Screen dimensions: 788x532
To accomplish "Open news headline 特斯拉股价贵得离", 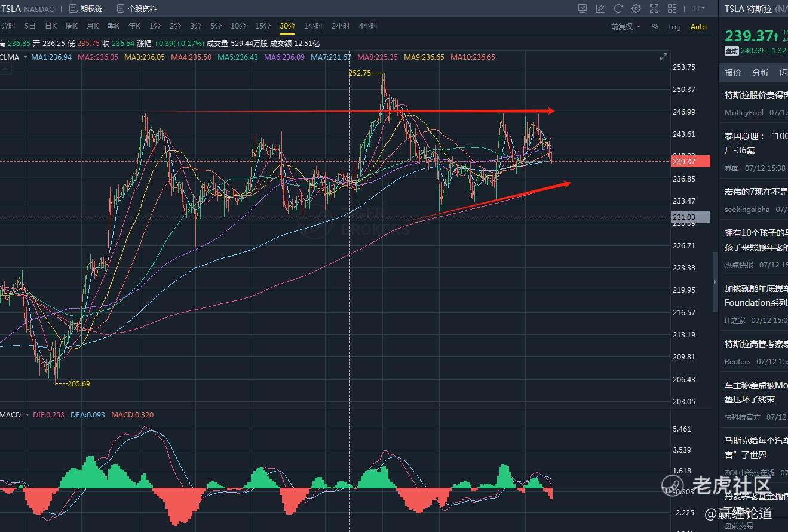I will 756,95.
